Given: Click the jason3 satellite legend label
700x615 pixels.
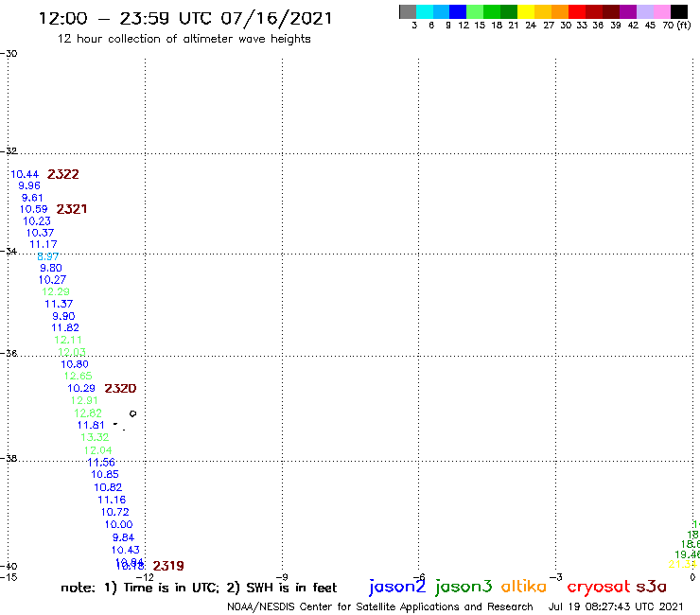Looking at the screenshot, I should click(464, 587).
